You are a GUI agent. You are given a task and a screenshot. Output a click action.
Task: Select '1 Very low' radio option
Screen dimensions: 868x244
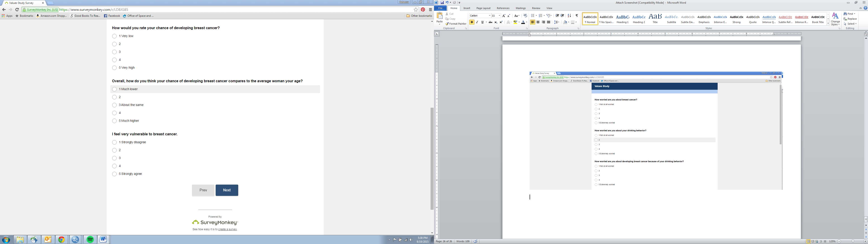[115, 36]
